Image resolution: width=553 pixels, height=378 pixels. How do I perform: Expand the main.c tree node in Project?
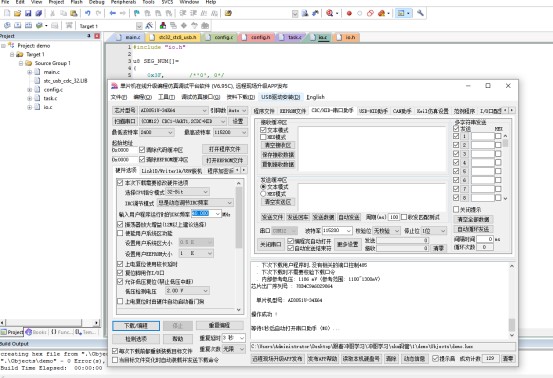30,72
